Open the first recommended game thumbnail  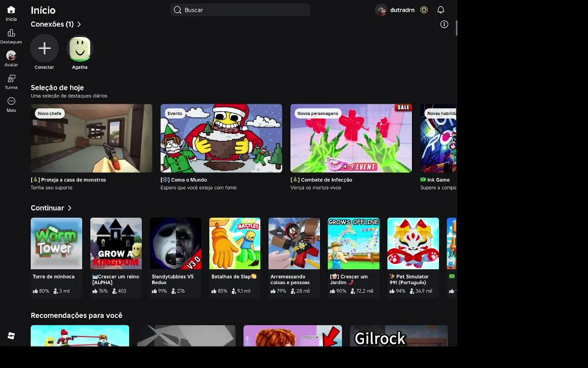[x=80, y=336]
